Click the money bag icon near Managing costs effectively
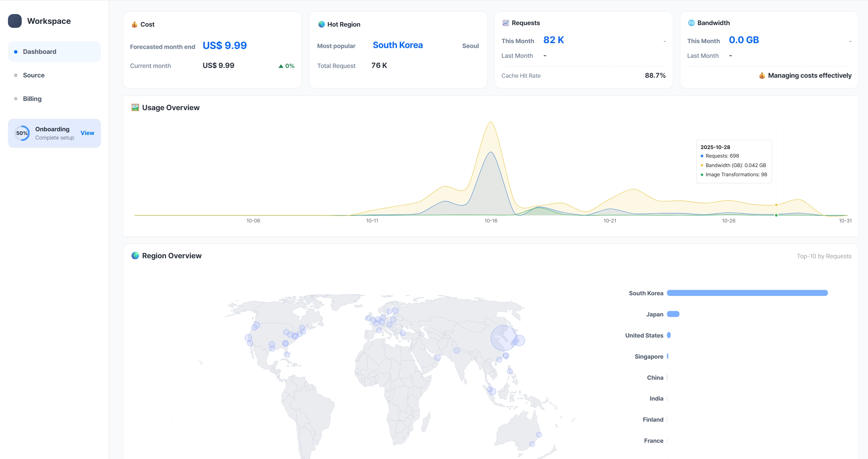The width and height of the screenshot is (868, 459). (762, 75)
